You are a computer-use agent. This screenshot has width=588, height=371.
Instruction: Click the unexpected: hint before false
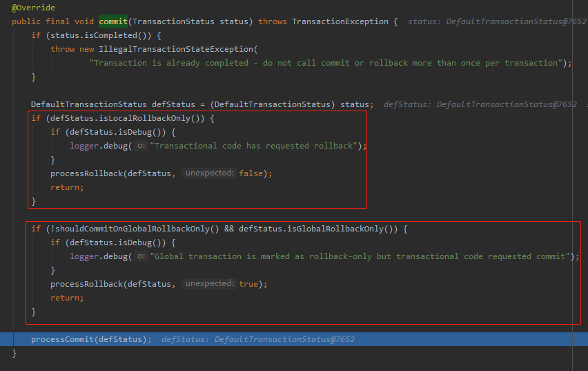click(210, 173)
